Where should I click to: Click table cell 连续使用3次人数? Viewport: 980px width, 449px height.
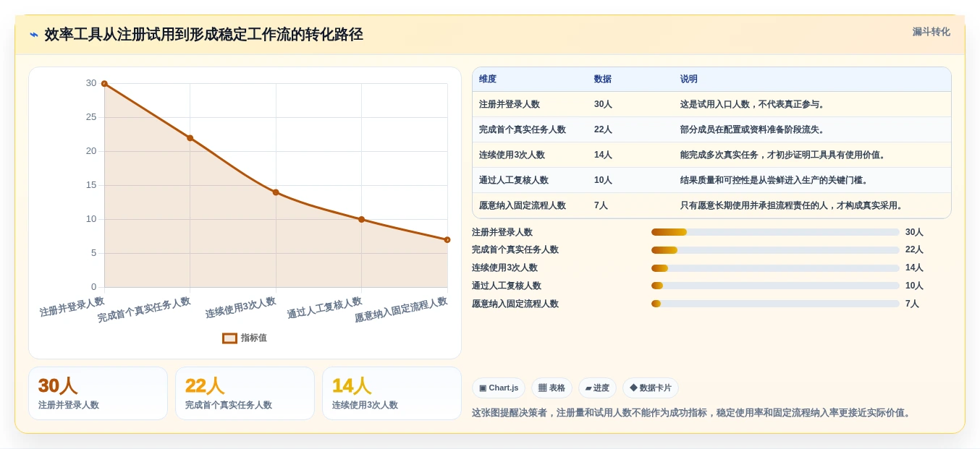512,155
